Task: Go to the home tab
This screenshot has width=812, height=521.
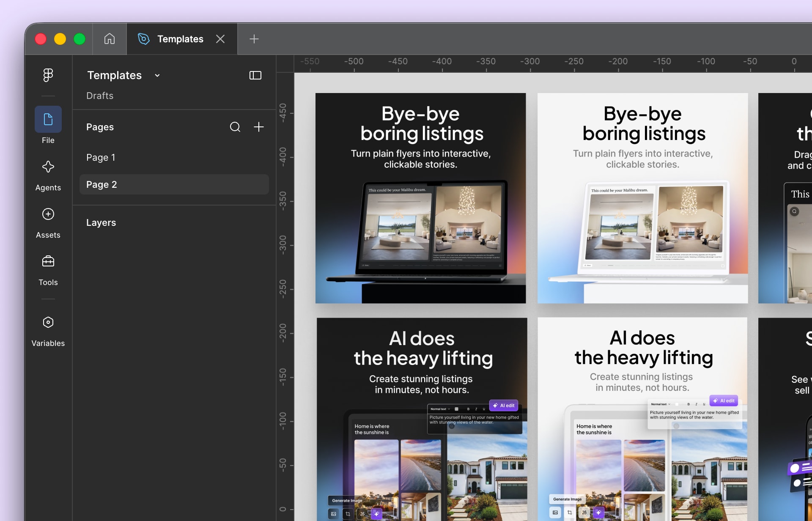Action: (110, 39)
